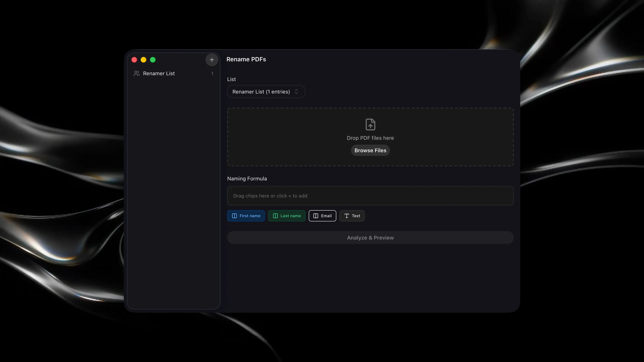Add the Text chip

tap(352, 216)
